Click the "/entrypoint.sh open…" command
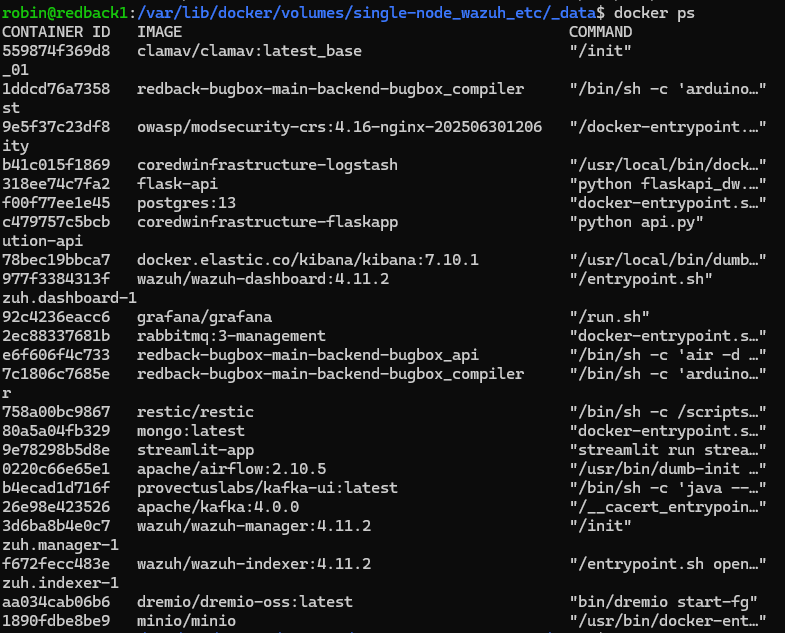 (668, 565)
